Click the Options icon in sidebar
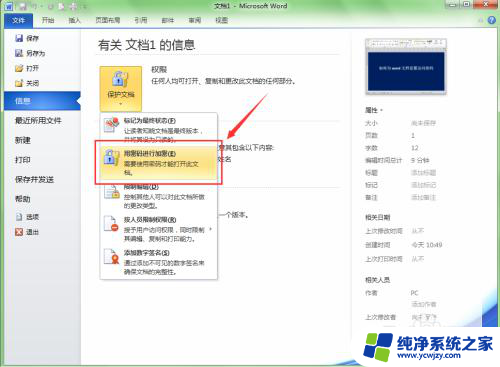This screenshot has height=367, width=500. coord(19,217)
